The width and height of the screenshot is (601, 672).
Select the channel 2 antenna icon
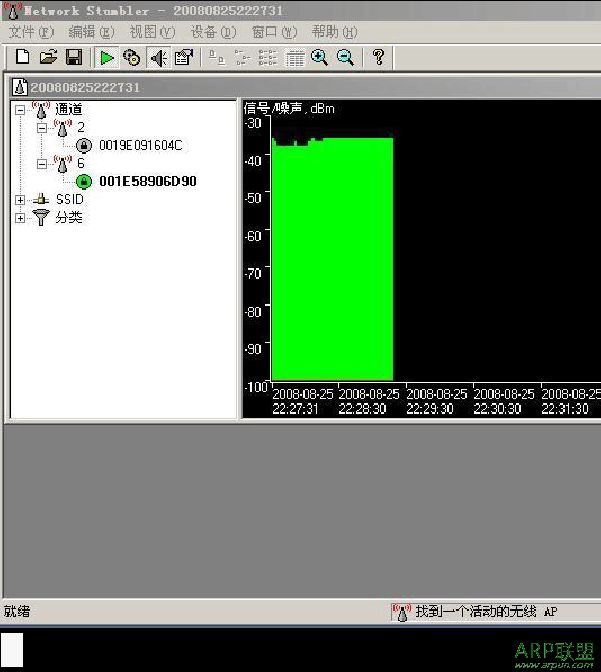(x=63, y=128)
